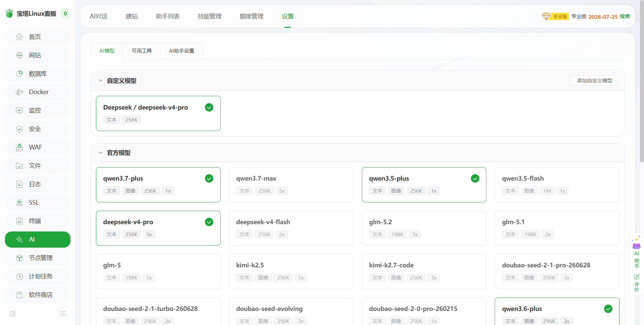Deselect the custom Deepseek / deepseek-v4-pro checkmark
Viewport: 644px width, 325px height.
[x=209, y=108]
